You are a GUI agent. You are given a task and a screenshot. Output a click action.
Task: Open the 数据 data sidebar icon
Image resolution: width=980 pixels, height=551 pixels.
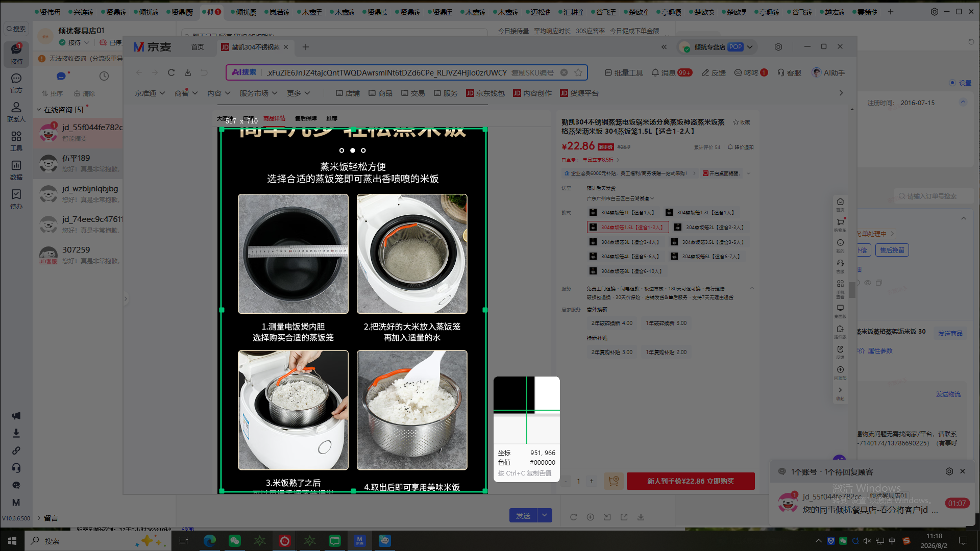[16, 170]
